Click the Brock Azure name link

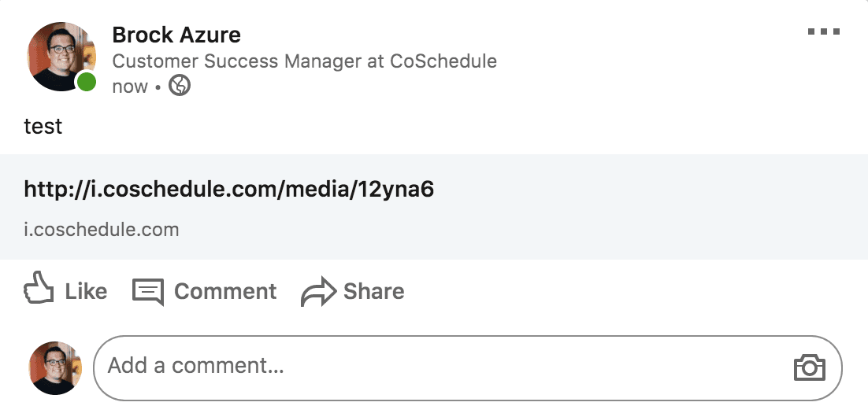tap(176, 35)
